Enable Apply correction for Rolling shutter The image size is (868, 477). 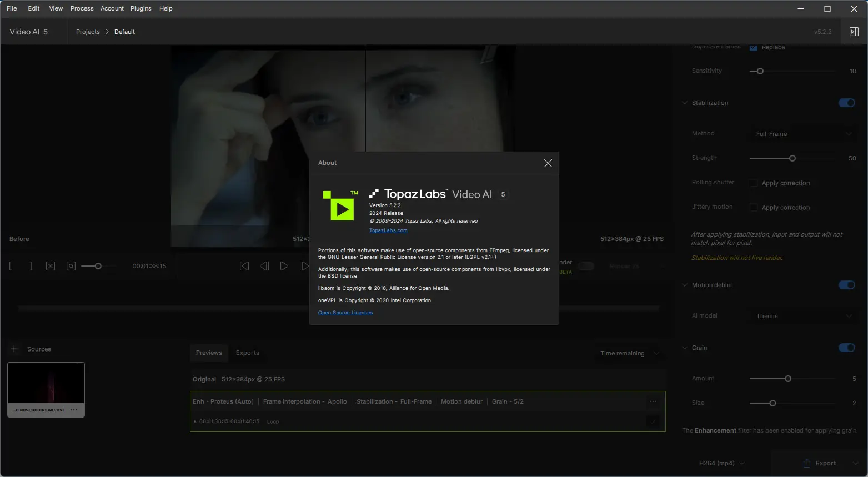753,183
